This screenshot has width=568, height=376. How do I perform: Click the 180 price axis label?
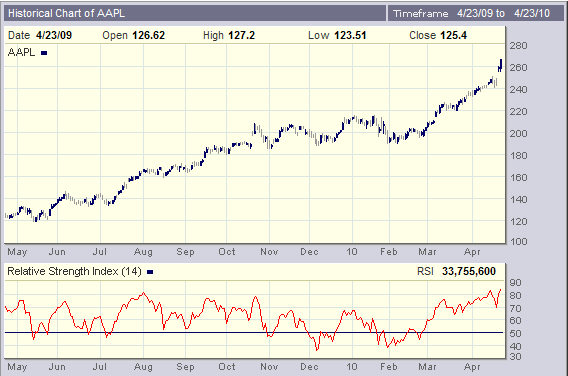(518, 156)
